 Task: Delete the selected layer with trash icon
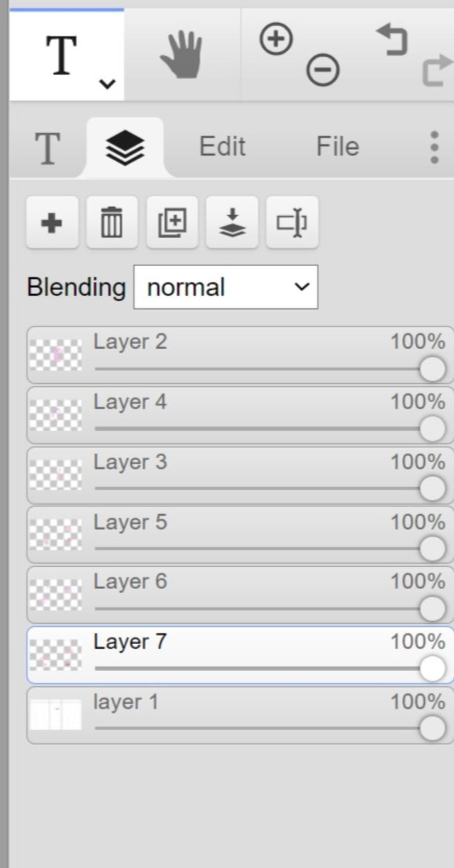click(x=112, y=222)
